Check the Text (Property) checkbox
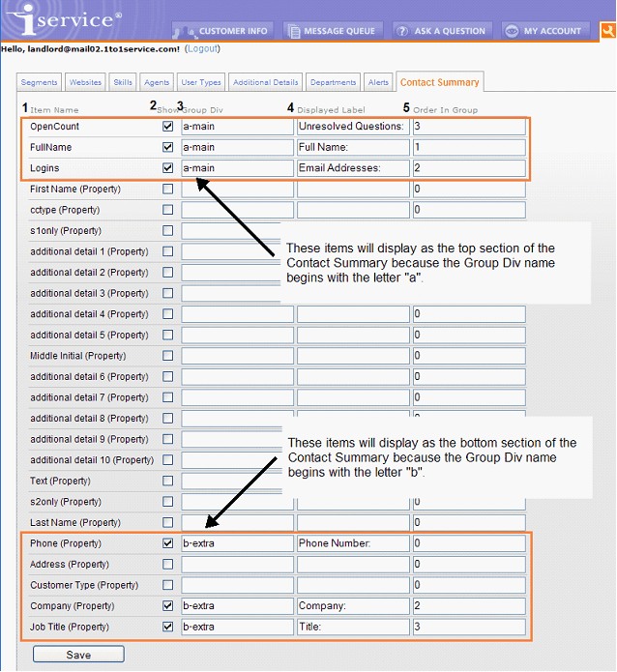The image size is (617, 672). (167, 481)
